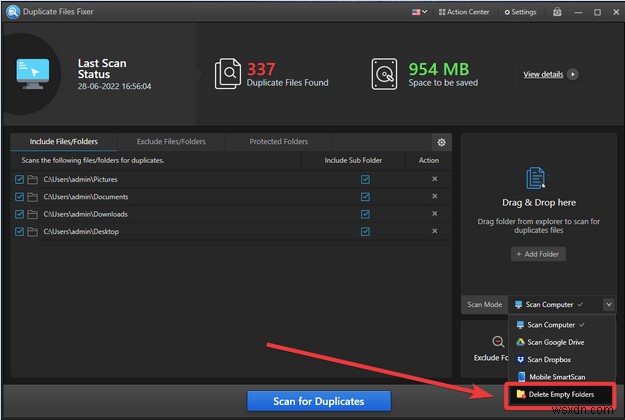
Task: Select the C:\Users\admin\Downloads path
Action: pyautogui.click(x=85, y=214)
